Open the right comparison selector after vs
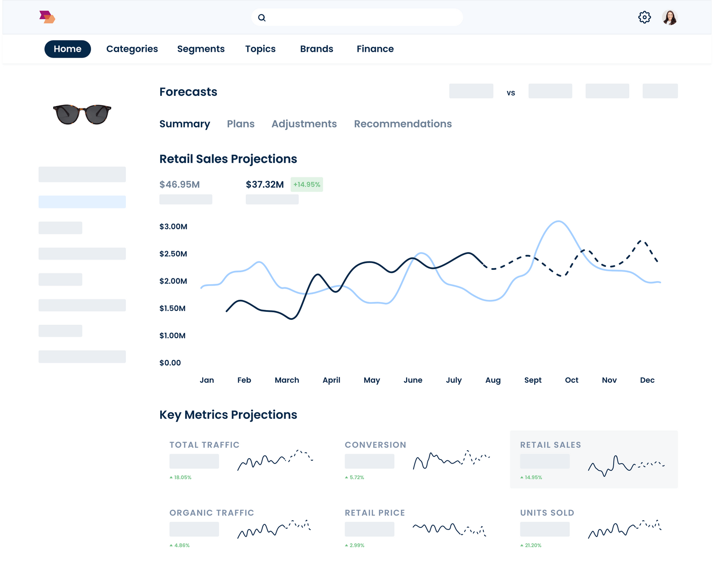Viewport: 714px width, 588px height. pos(550,91)
